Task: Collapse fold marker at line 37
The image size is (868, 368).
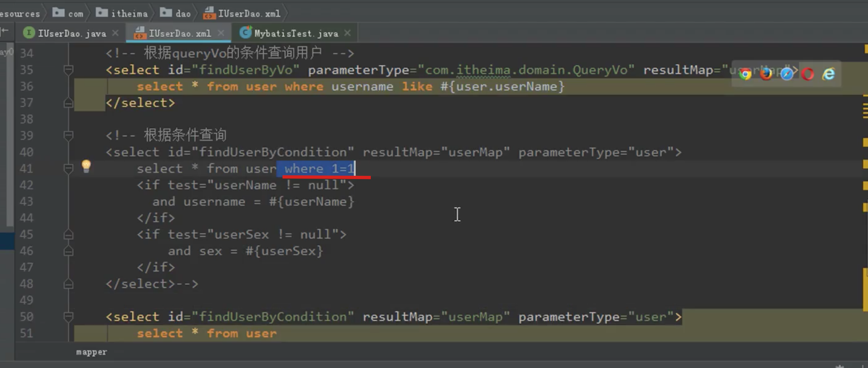Action: click(69, 103)
